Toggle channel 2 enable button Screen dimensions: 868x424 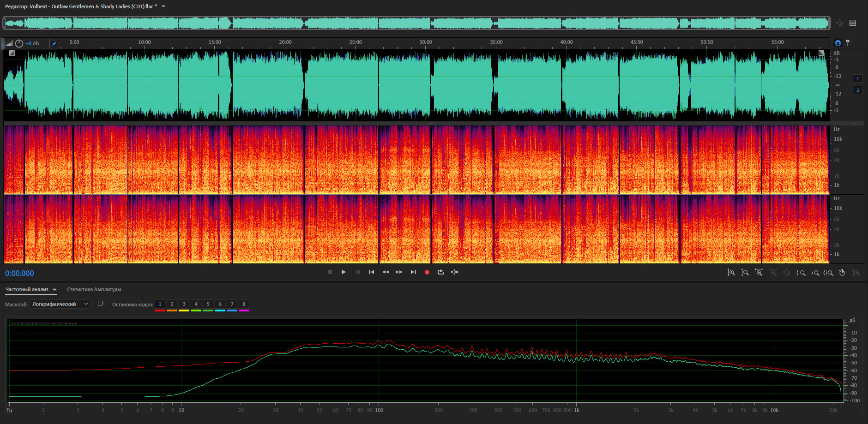[x=858, y=90]
